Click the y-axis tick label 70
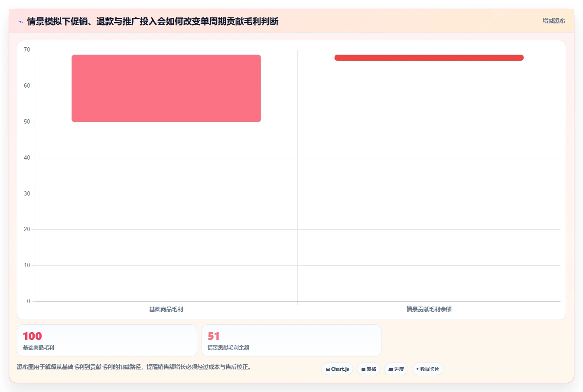Image resolution: width=583 pixels, height=392 pixels. click(27, 50)
